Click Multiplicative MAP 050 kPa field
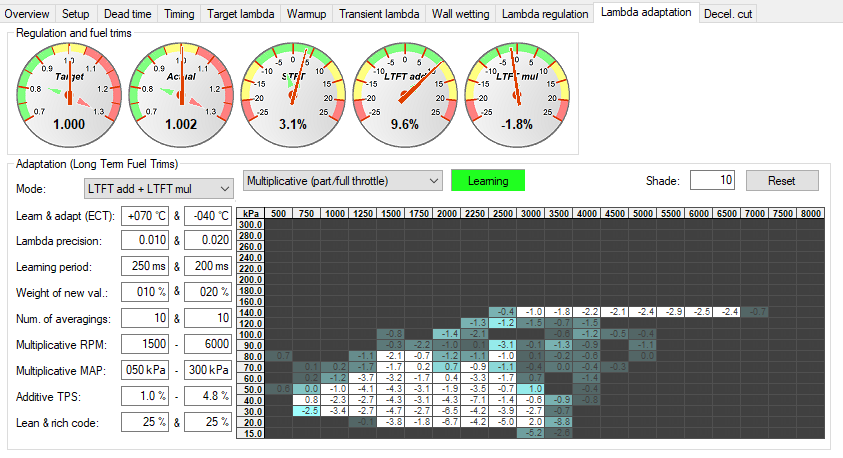Viewport: 843px width, 458px height. (x=145, y=370)
